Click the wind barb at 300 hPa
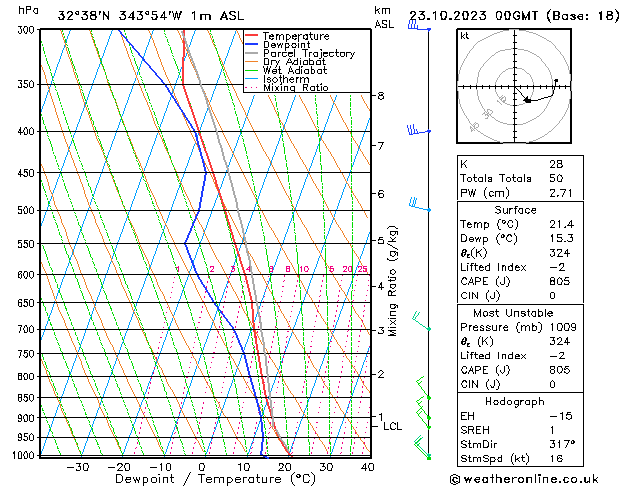 pyautogui.click(x=419, y=26)
